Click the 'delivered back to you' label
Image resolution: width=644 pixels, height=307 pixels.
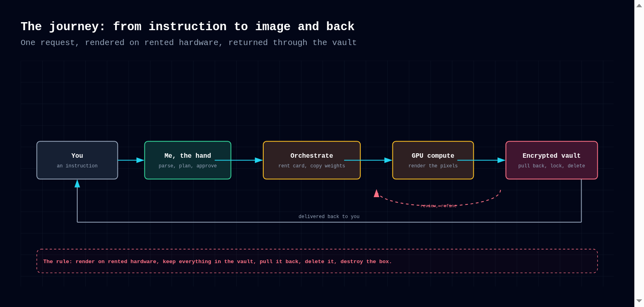[329, 216]
